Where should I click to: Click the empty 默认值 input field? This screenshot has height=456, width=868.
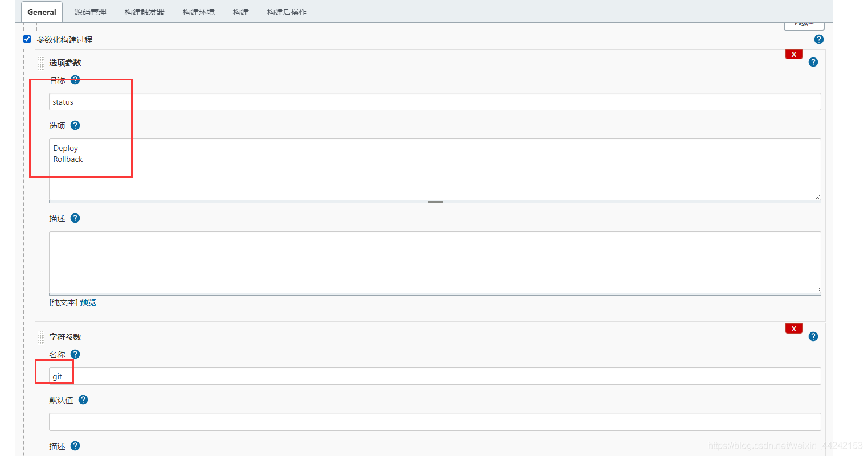[x=435, y=422]
